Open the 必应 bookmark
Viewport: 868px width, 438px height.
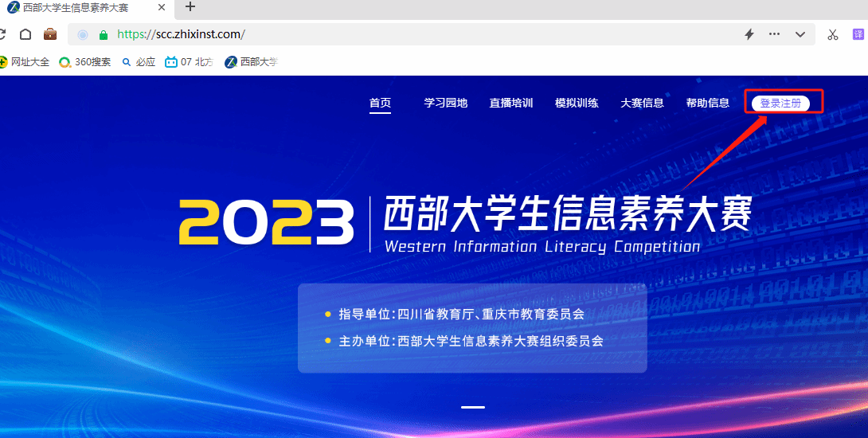[139, 62]
